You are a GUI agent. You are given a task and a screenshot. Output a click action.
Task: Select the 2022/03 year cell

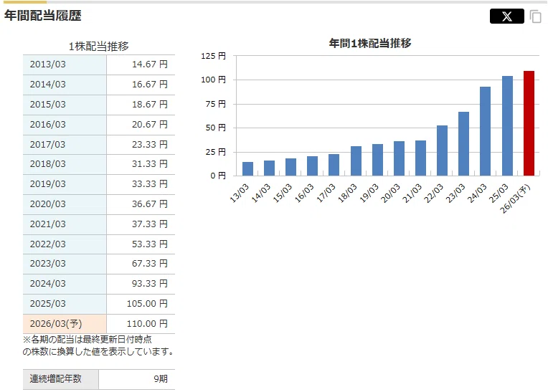coord(65,244)
